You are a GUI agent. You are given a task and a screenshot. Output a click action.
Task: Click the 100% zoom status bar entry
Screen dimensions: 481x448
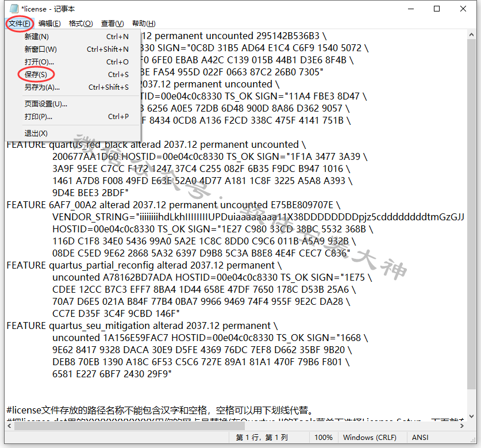324,438
